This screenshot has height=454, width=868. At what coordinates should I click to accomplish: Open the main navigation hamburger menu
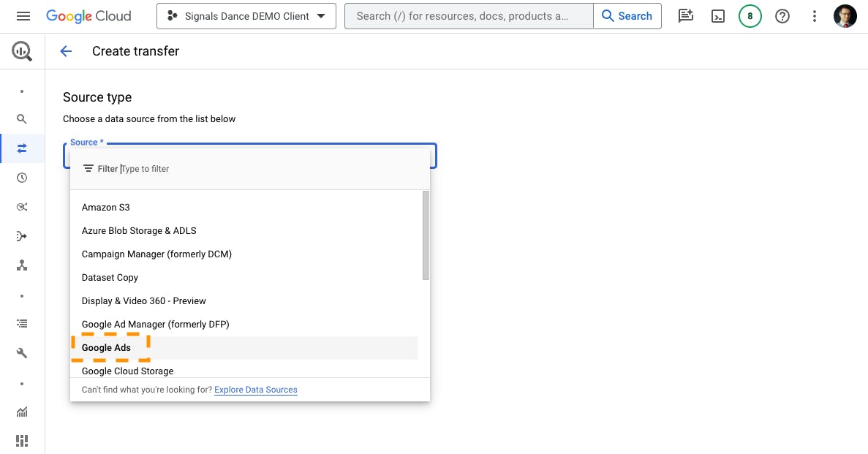coord(23,16)
